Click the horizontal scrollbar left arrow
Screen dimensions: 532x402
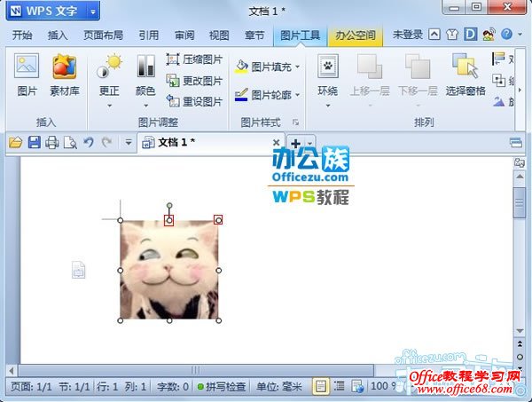click(x=12, y=370)
